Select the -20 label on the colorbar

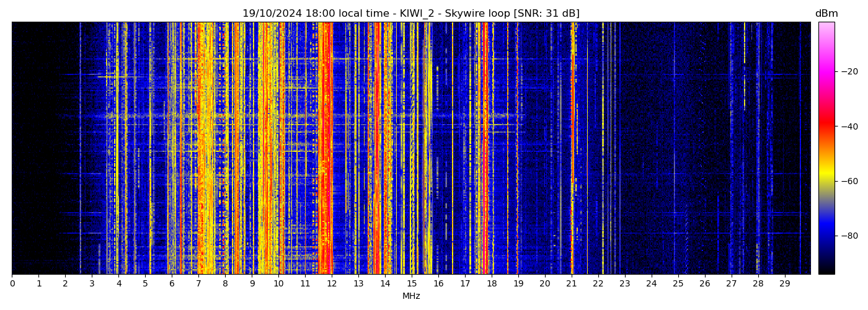coord(849,71)
